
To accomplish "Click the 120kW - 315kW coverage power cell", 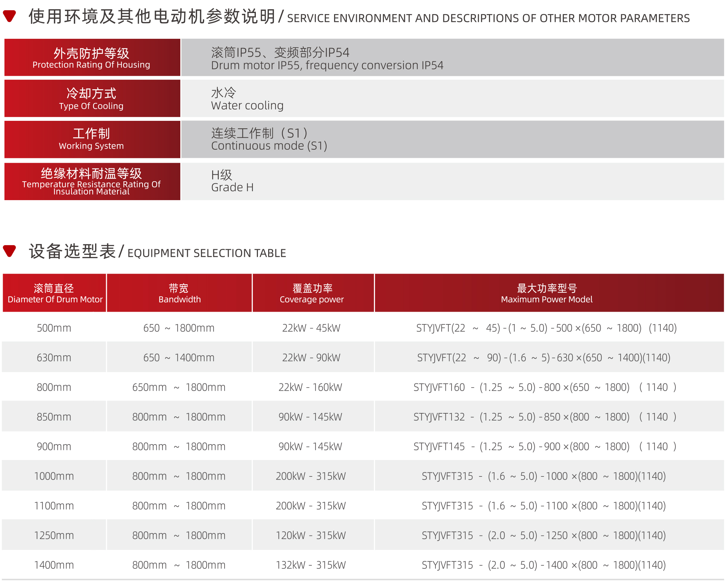I will (310, 536).
